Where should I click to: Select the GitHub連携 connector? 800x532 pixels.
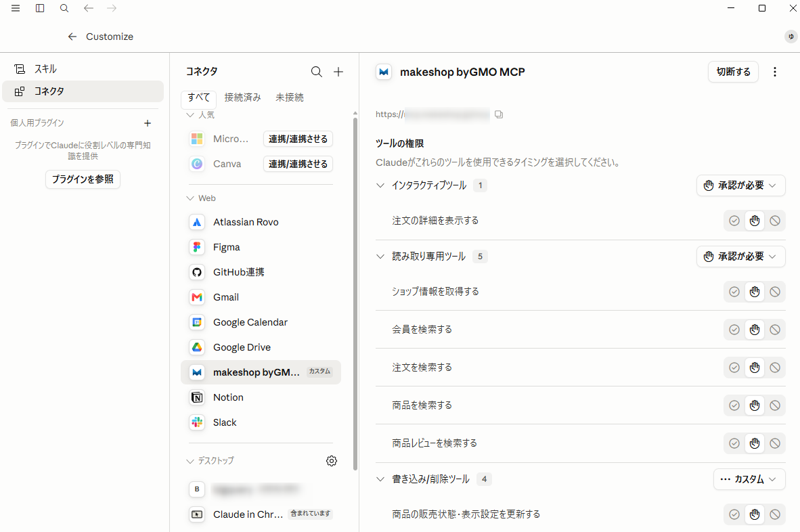click(261, 272)
